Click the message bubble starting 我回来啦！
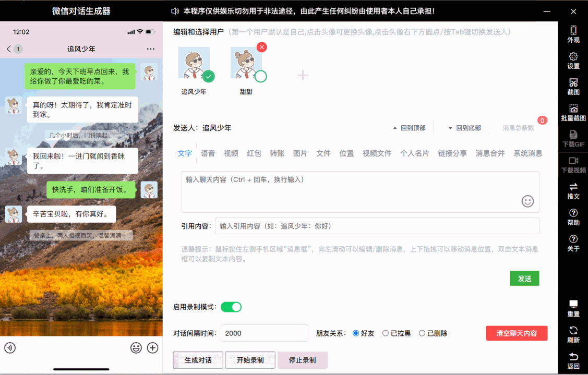588x375 pixels. pyautogui.click(x=82, y=161)
